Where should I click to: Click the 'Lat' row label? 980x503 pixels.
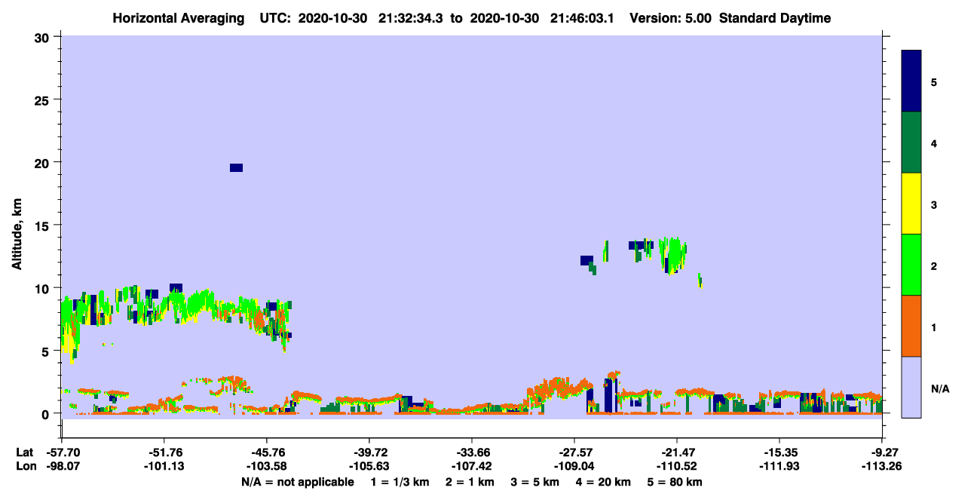pyautogui.click(x=25, y=452)
